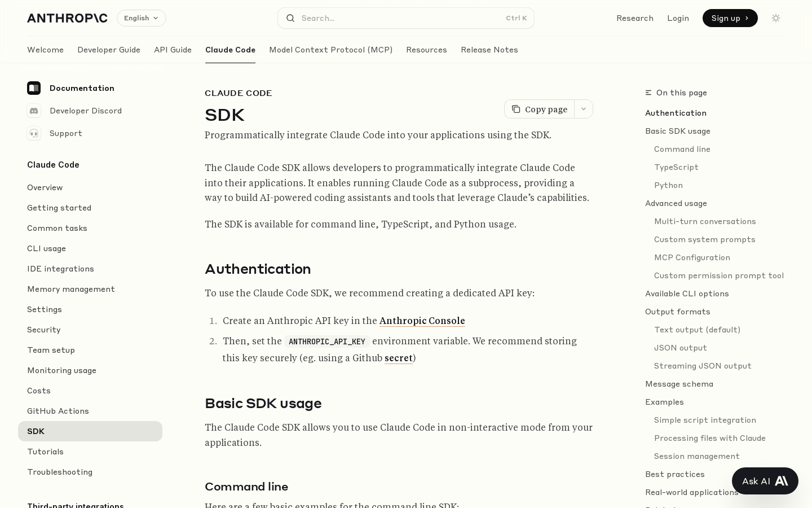Open the Release Notes tab

point(489,50)
